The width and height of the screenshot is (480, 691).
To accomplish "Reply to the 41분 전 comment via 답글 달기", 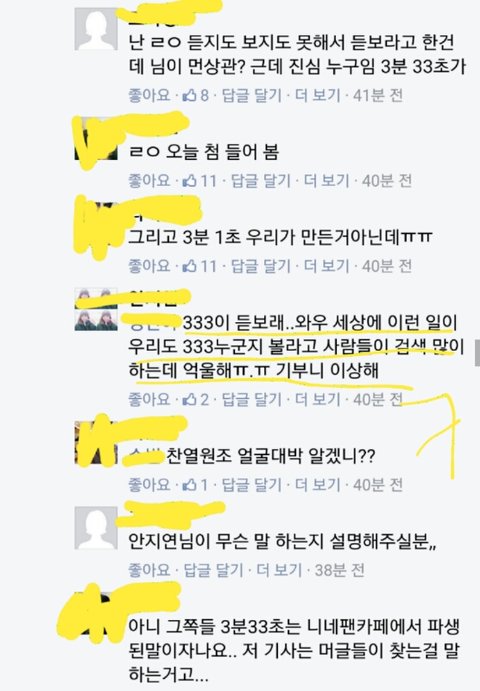I will 251,95.
